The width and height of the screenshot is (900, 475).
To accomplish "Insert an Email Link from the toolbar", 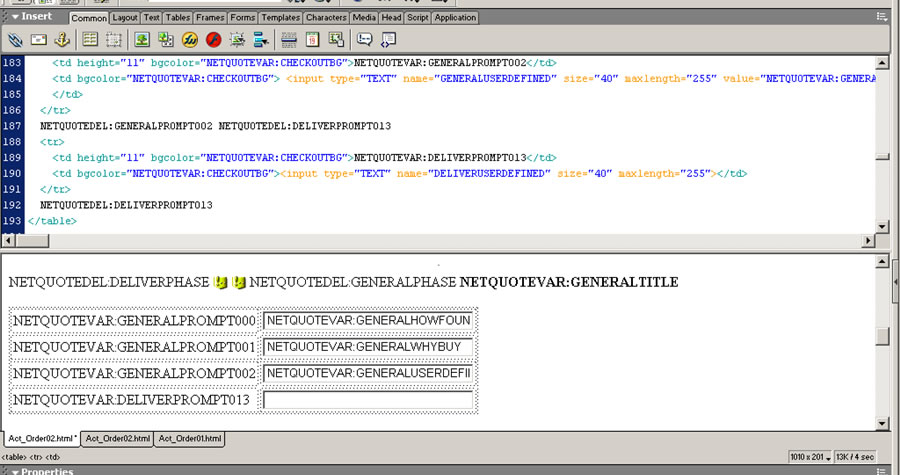I will pos(39,40).
